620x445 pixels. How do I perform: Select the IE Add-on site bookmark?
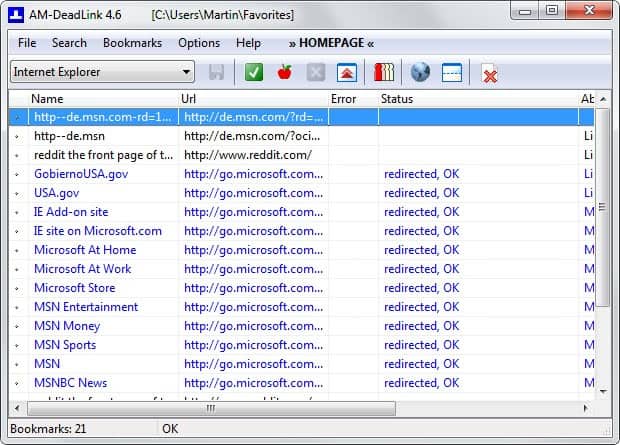point(301,212)
